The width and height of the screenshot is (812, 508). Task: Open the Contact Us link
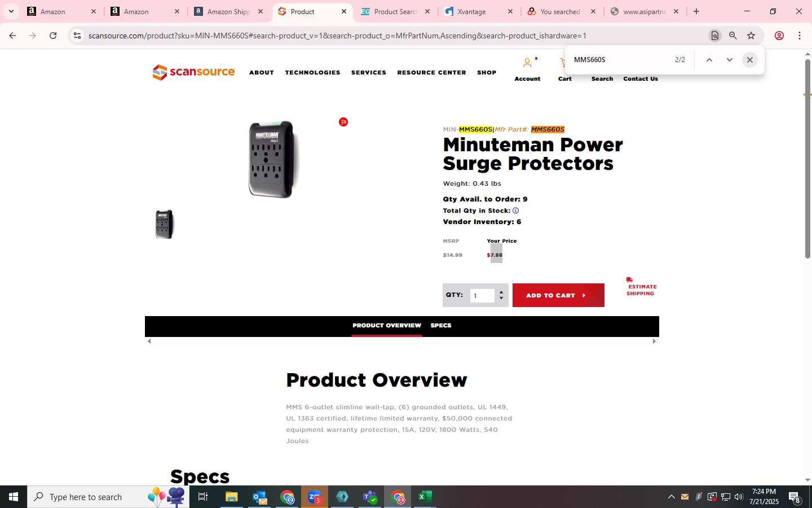pos(641,79)
